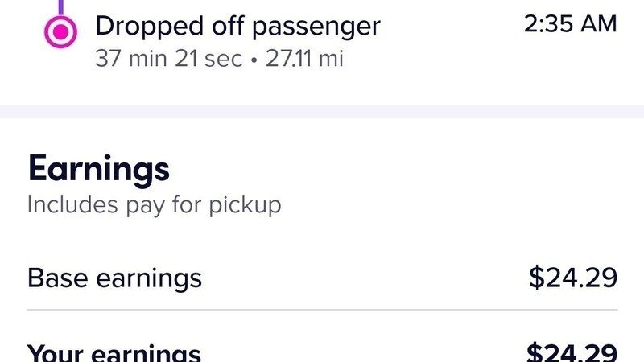Click the purple route line above the marker
The image size is (644, 362).
[60, 7]
